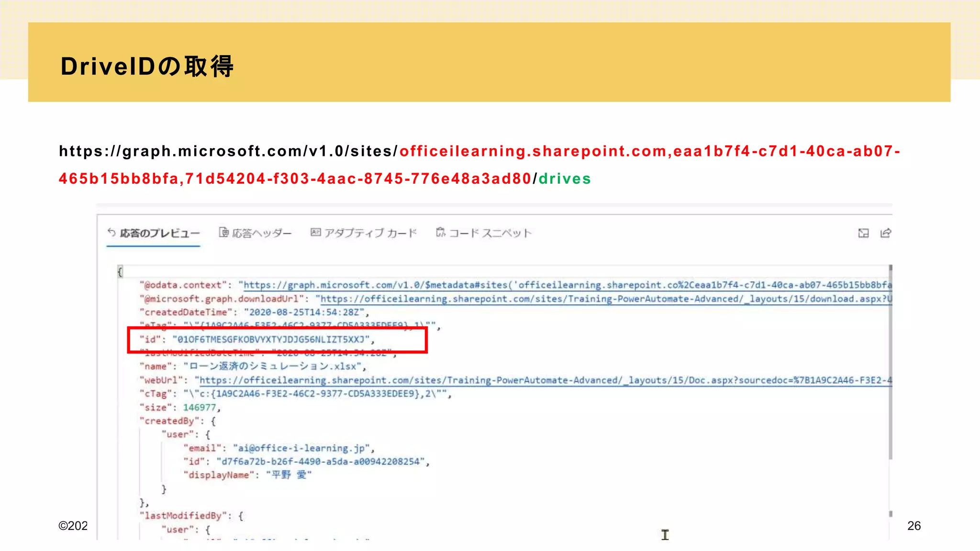This screenshot has width=980, height=551.
Task: Click the コード スニペット icon
Action: tap(441, 232)
